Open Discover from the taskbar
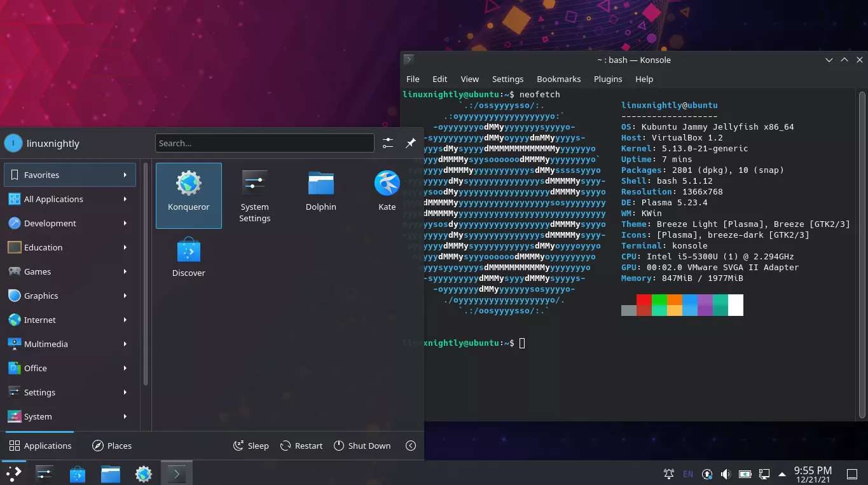The width and height of the screenshot is (868, 485). (78, 474)
